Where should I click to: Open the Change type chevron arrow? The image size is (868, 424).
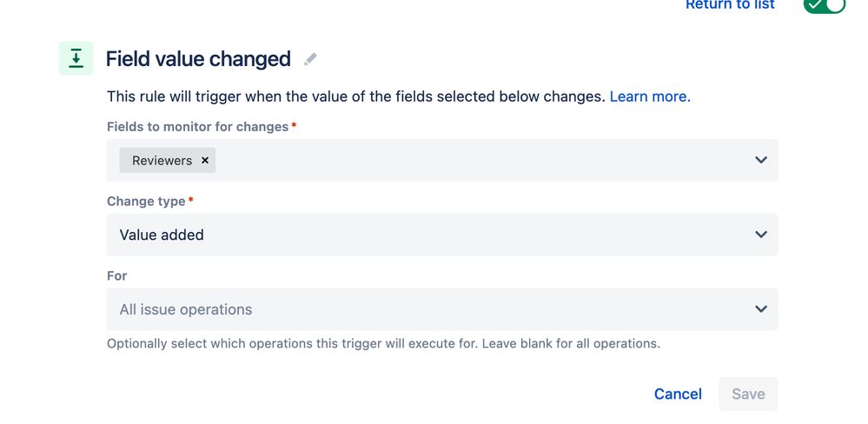coord(761,235)
